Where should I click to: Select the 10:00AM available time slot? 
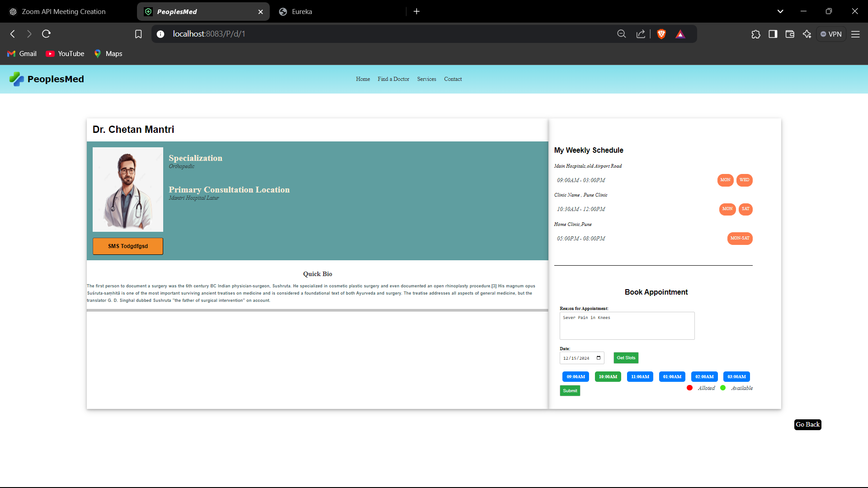[x=608, y=376]
